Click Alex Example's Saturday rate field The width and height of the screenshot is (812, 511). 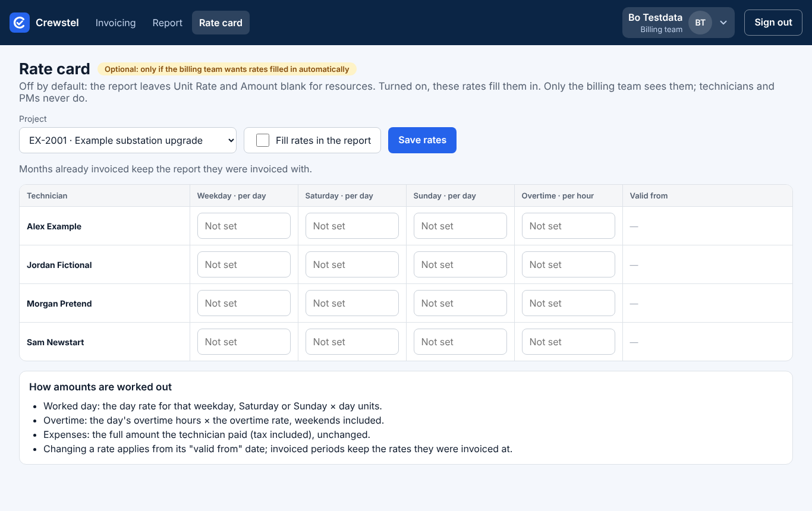(352, 226)
